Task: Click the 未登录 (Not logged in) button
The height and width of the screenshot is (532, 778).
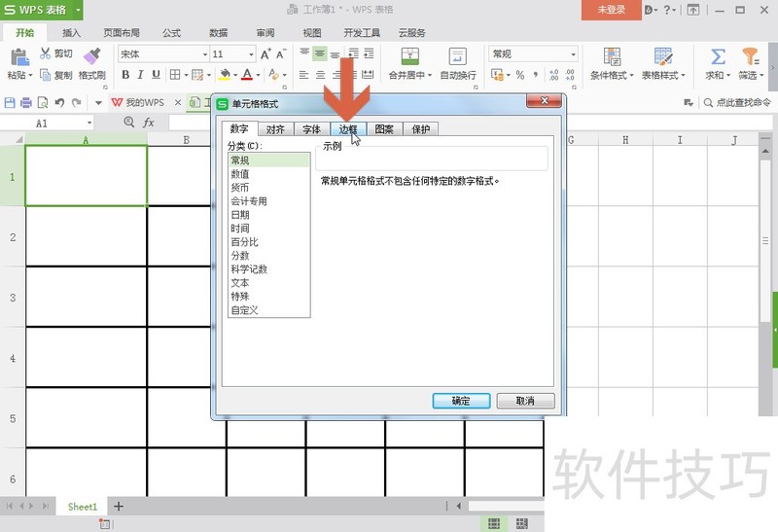Action: pos(612,10)
